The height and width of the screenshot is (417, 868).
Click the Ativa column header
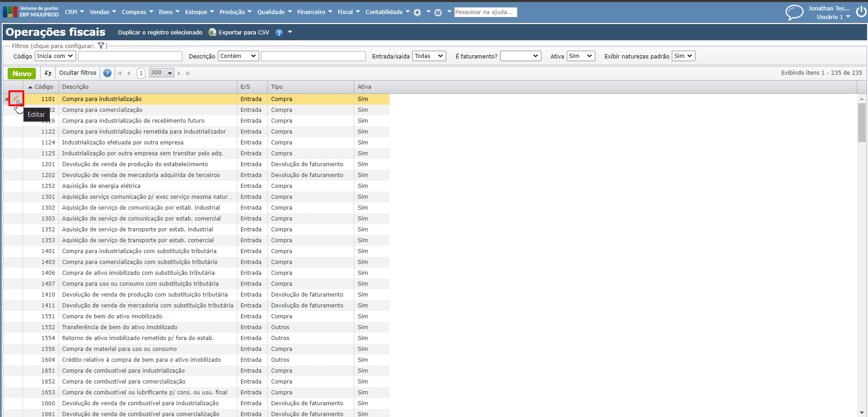(x=605, y=87)
